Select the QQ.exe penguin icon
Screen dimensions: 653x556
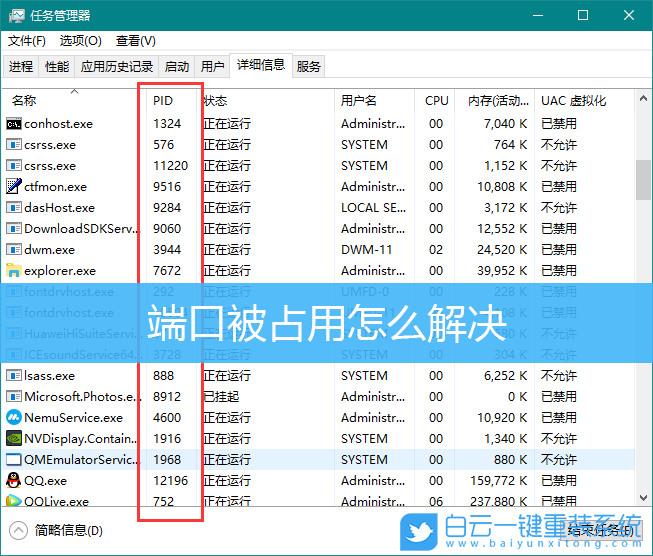(x=14, y=481)
